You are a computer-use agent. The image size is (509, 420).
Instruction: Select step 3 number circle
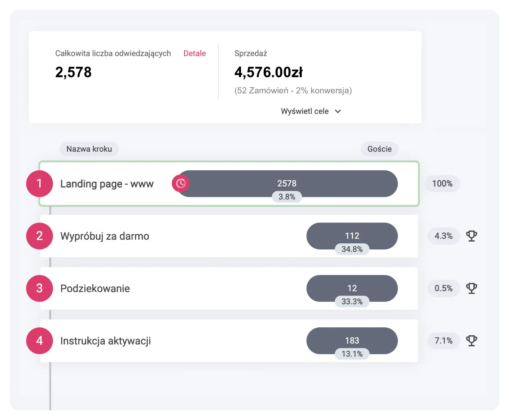point(40,288)
